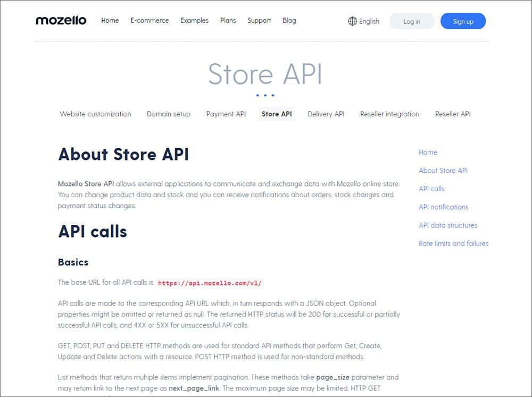
Task: Jump to About Store API sidebar link
Action: [443, 171]
